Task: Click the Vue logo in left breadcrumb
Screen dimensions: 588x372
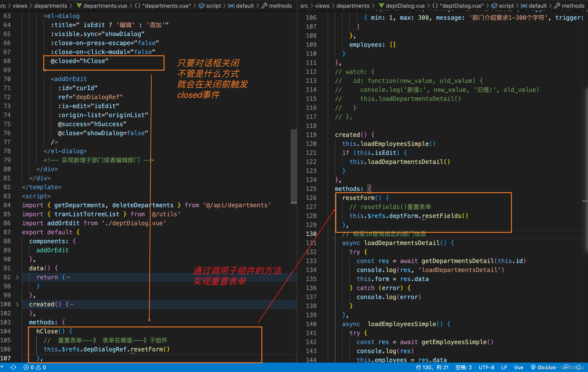Action: pyautogui.click(x=79, y=5)
